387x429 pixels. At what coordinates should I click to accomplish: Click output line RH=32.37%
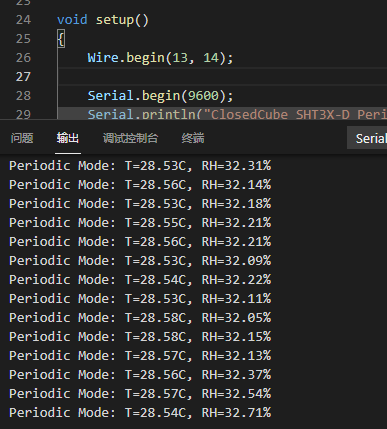140,375
